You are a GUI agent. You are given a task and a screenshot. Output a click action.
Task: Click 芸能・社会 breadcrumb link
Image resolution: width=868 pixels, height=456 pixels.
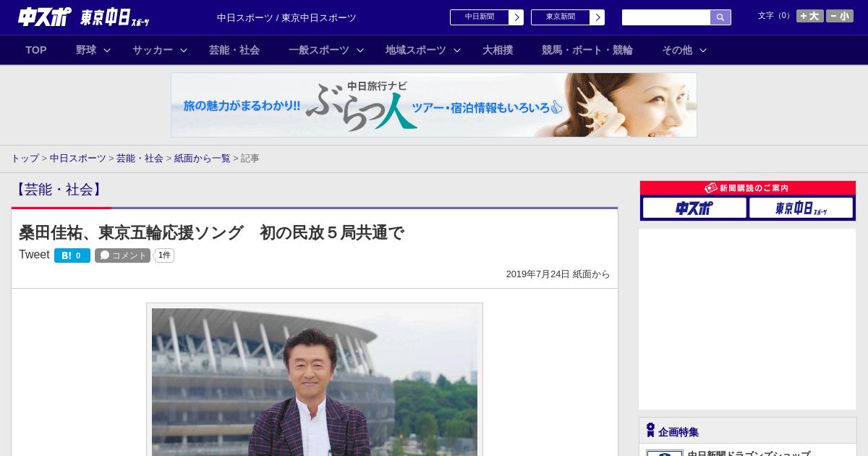tap(140, 159)
